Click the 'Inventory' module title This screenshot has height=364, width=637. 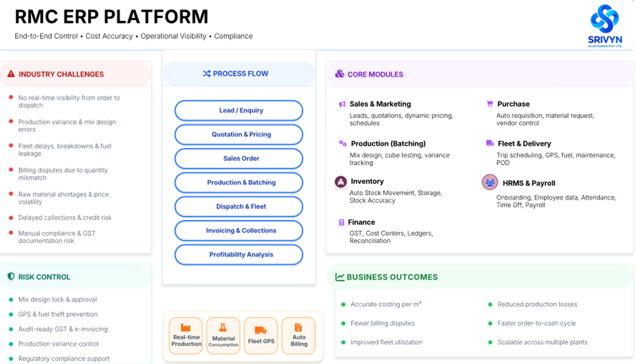[x=367, y=182]
